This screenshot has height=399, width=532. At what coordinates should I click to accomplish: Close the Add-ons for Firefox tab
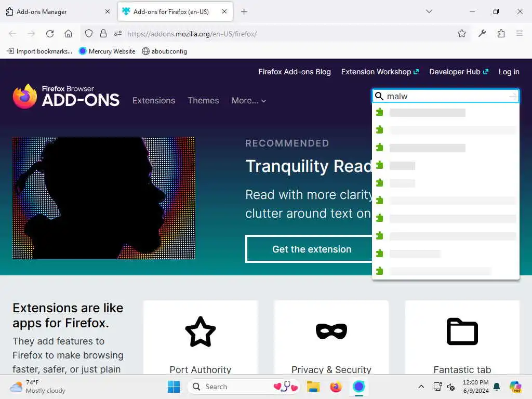(224, 11)
